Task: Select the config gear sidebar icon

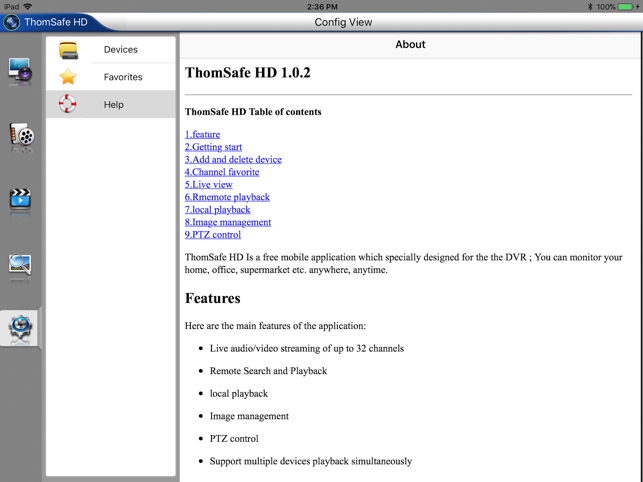Action: pos(20,328)
